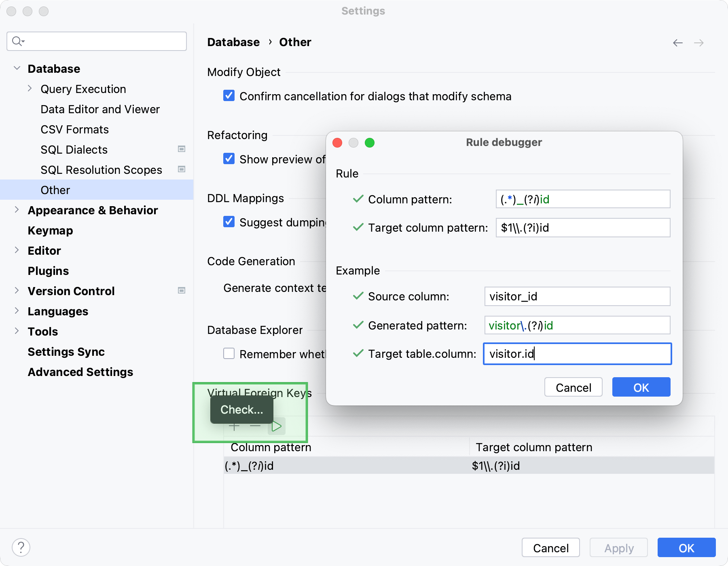Click the modified-settings indicator beside Version Control
The image size is (728, 566).
tap(182, 290)
